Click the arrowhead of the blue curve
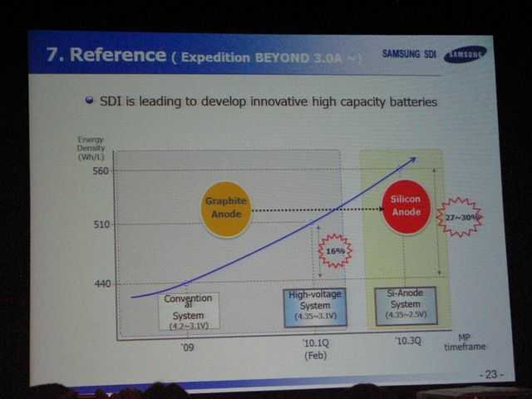Image resolution: width=532 pixels, height=399 pixels. (412, 160)
